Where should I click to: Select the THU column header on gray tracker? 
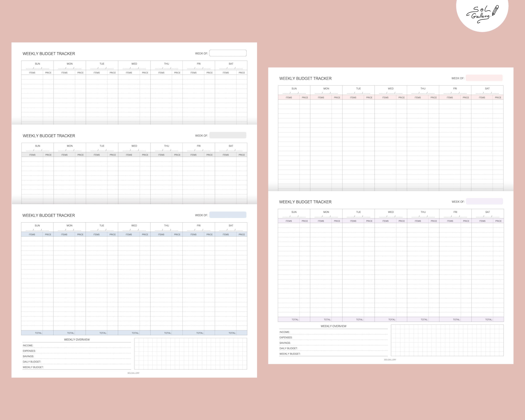pos(166,146)
